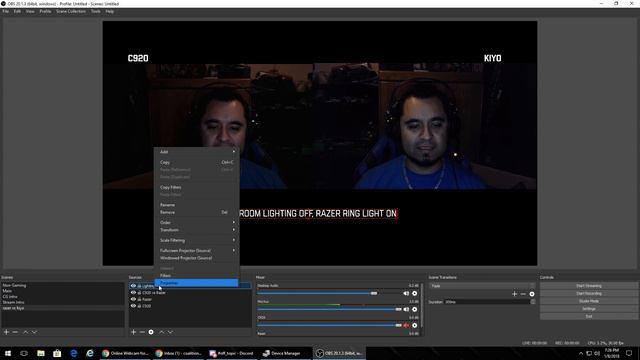The image size is (640, 360).
Task: Open the View menu
Action: point(30,11)
